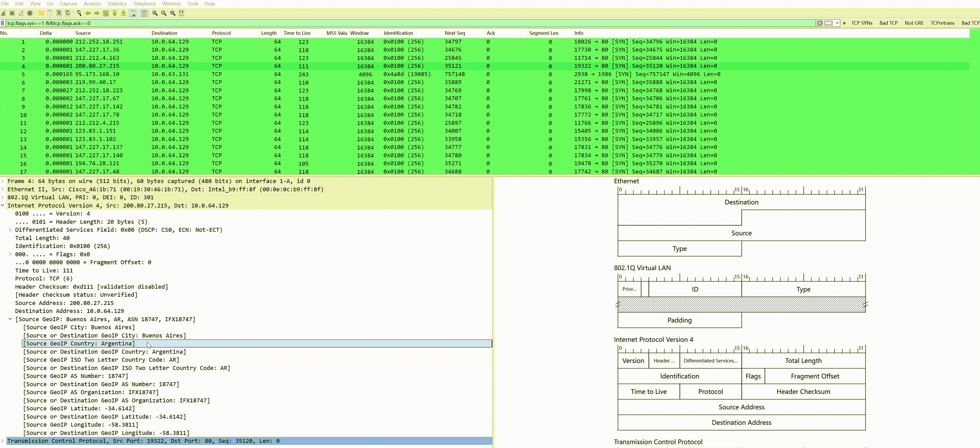Open the Wireless menu

171,4
